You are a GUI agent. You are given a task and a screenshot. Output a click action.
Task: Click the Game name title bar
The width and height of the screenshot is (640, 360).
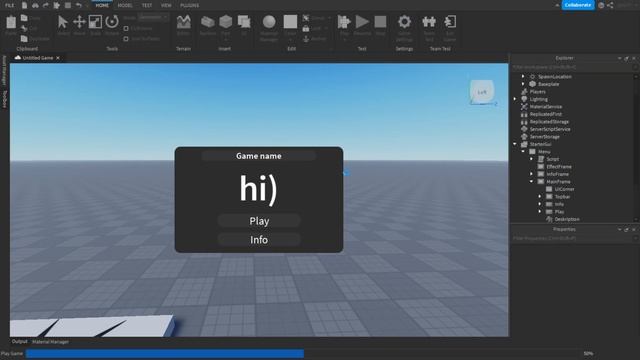coord(259,156)
